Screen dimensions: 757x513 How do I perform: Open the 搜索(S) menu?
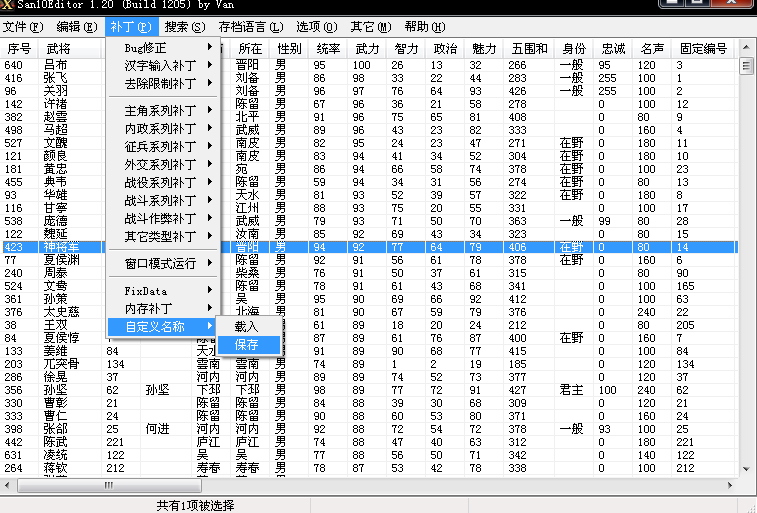point(182,26)
